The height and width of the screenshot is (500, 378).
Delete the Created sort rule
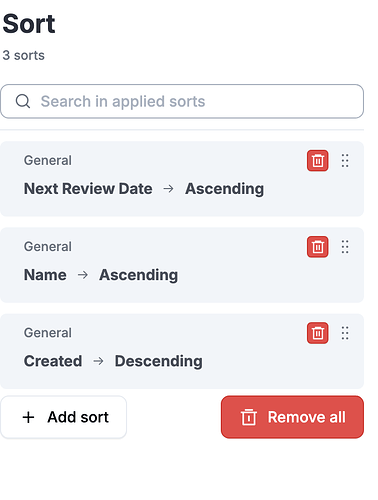click(x=317, y=333)
